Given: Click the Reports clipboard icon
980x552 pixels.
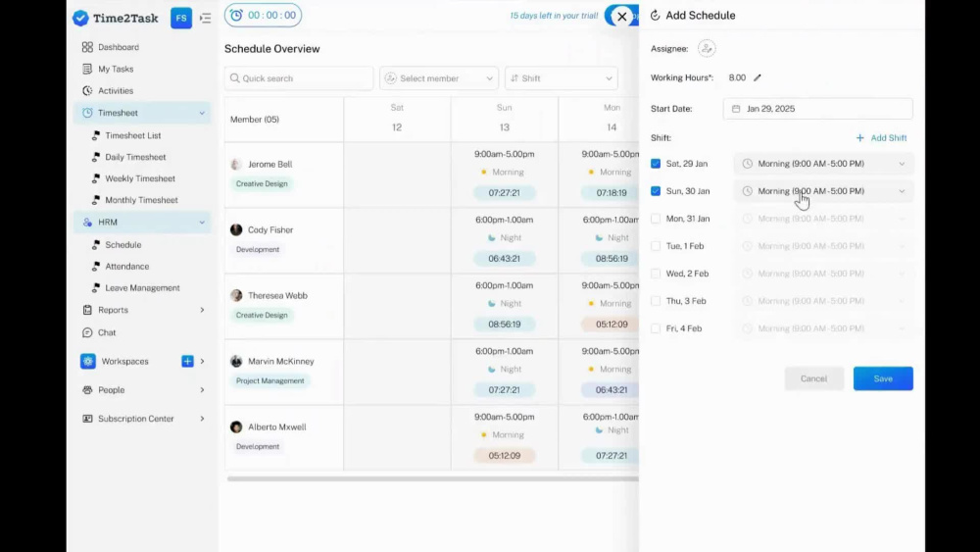Looking at the screenshot, I should 87,310.
